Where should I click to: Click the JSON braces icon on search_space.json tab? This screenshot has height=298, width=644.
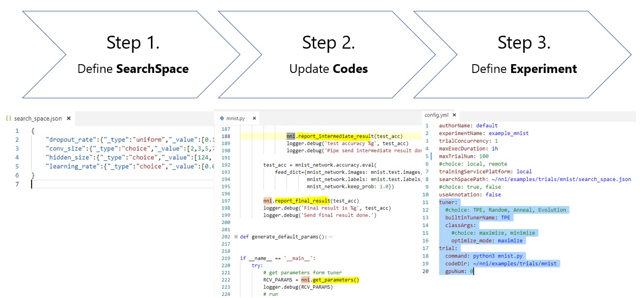click(9, 118)
